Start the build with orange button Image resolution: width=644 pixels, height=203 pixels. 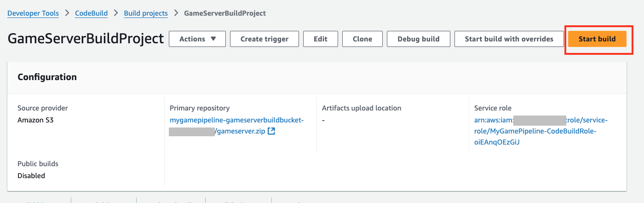[597, 39]
